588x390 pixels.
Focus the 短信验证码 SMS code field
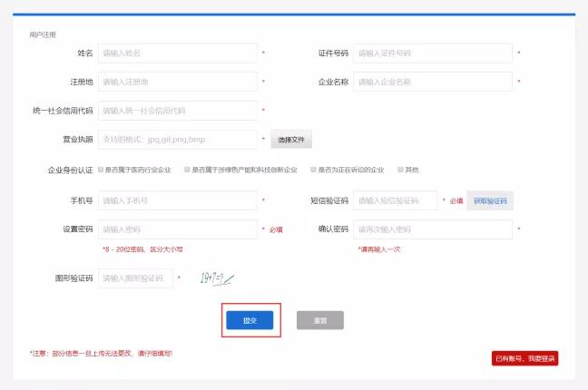[395, 200]
